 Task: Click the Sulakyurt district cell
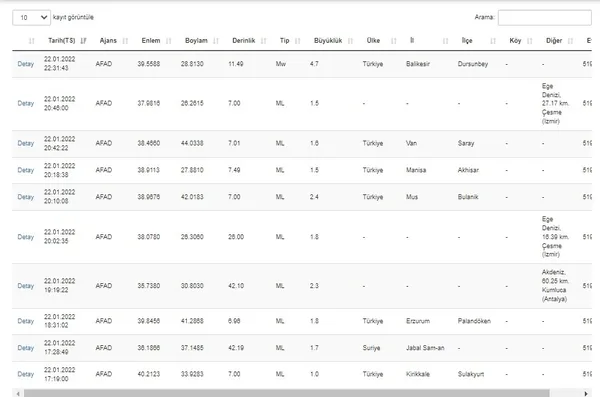[x=471, y=374]
